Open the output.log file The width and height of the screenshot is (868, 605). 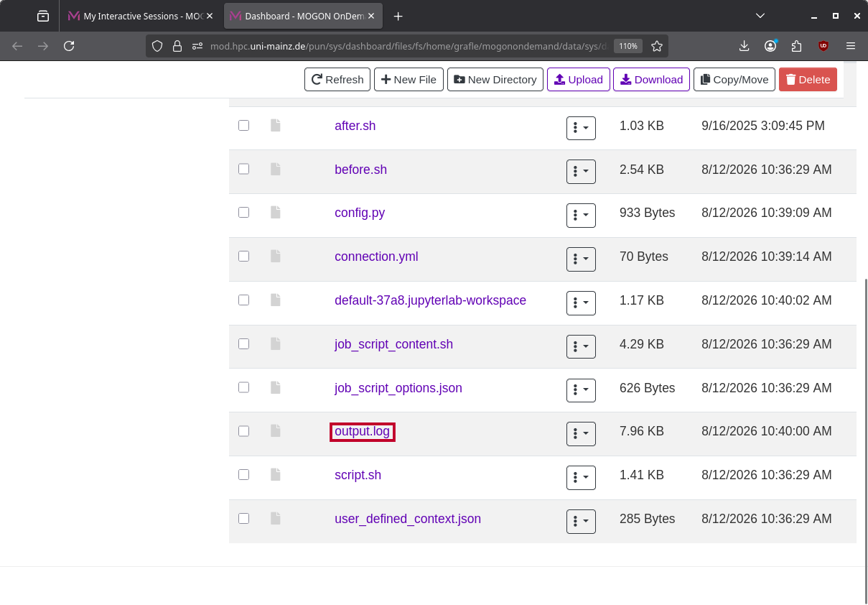[362, 431]
